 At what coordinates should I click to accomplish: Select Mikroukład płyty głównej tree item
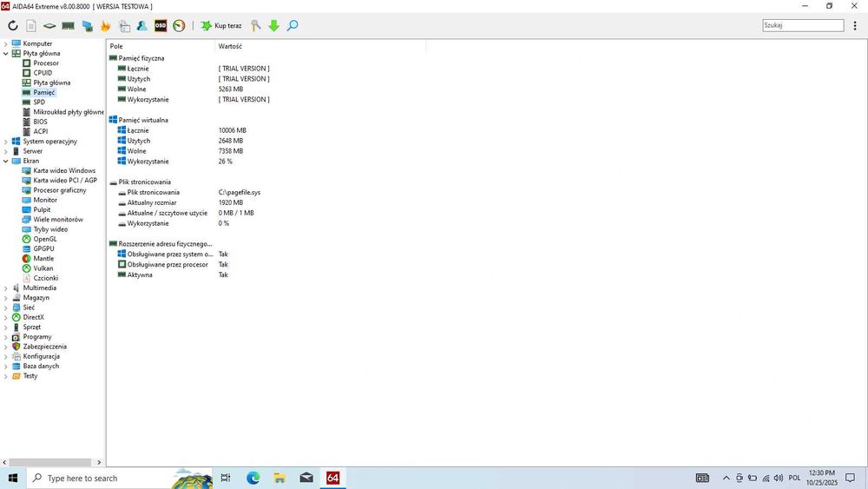pyautogui.click(x=68, y=112)
